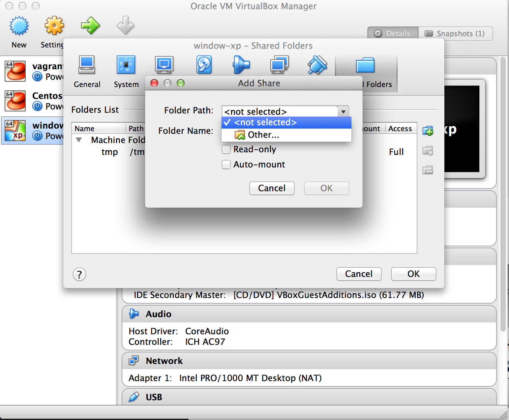Click the main window vertical scrollbar
The image size is (509, 420).
tap(503, 195)
